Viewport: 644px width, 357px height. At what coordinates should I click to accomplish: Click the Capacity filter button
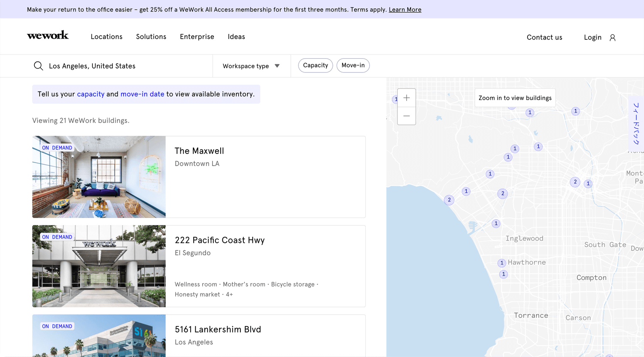(x=316, y=65)
